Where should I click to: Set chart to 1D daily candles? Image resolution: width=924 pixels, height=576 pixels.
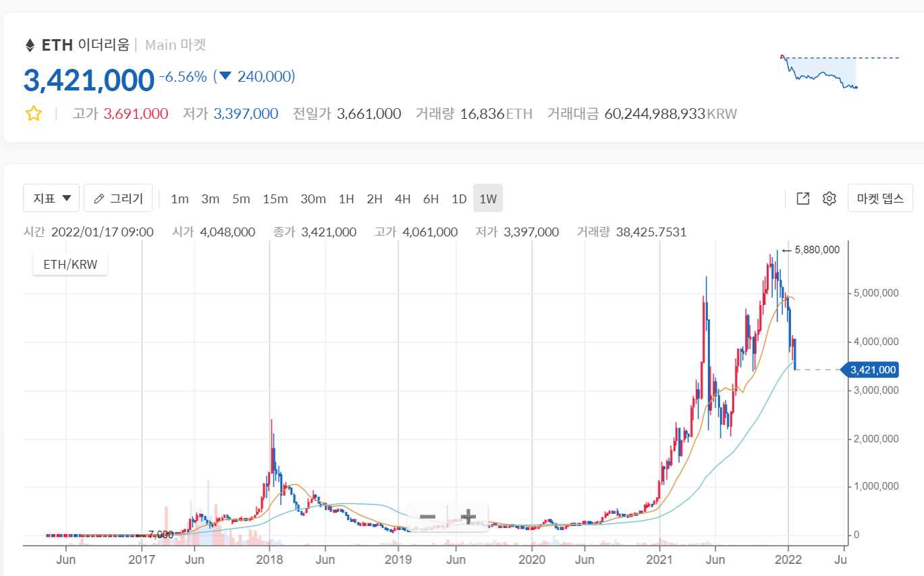[x=459, y=199]
